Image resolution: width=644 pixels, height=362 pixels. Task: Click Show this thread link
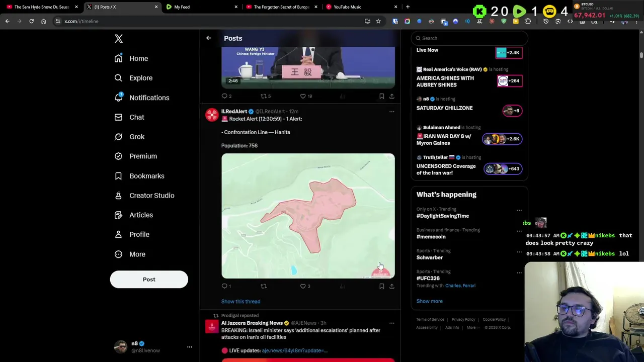(240, 302)
